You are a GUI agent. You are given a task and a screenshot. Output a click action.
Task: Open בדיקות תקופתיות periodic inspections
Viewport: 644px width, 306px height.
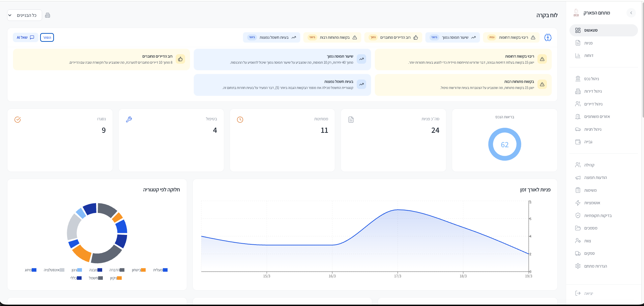tap(604, 215)
